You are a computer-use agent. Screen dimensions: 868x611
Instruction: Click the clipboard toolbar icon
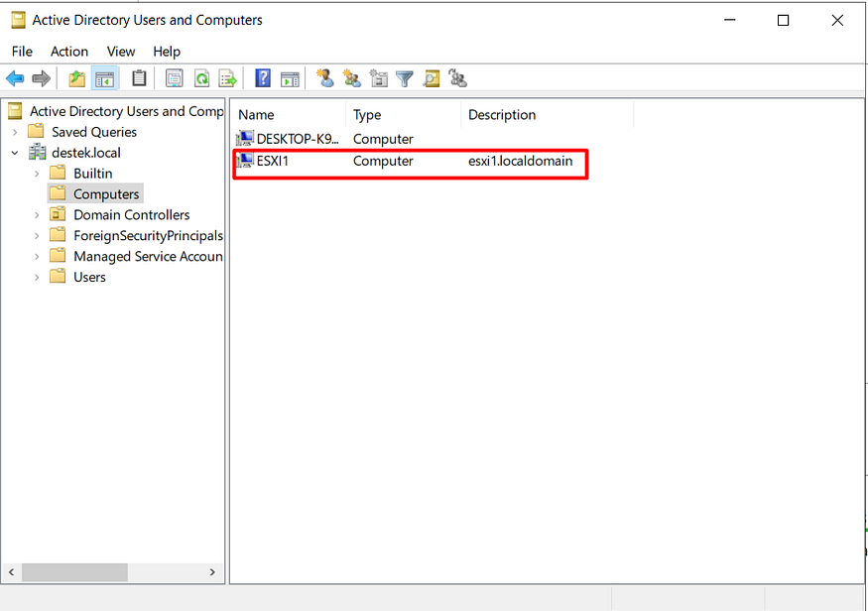pyautogui.click(x=139, y=78)
